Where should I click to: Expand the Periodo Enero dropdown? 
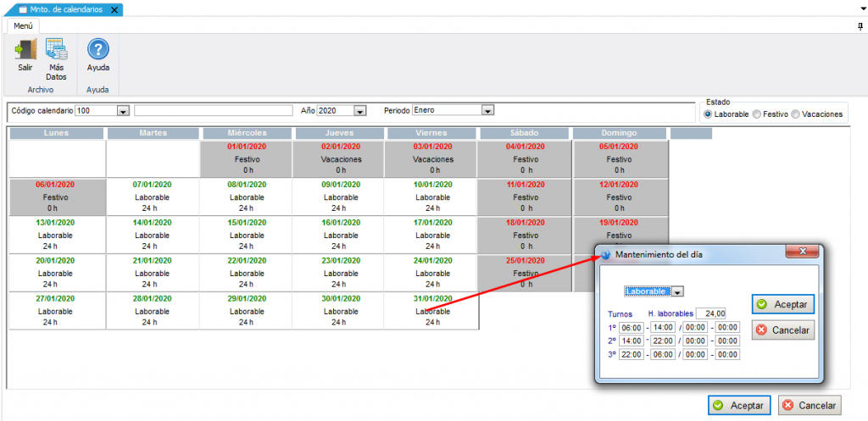coord(487,110)
